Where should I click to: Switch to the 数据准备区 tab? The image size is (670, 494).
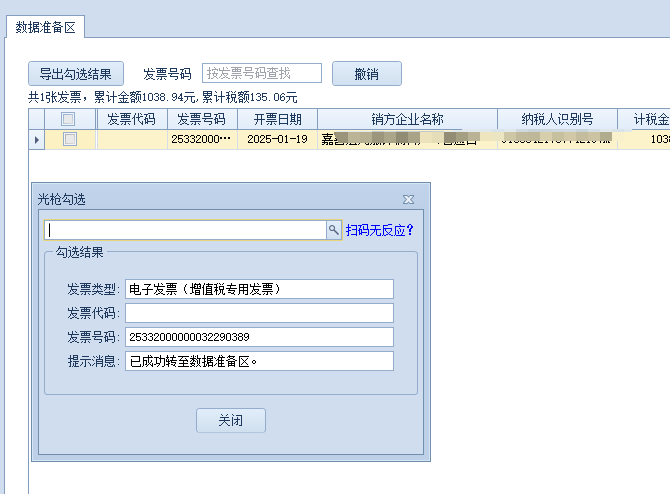point(46,27)
